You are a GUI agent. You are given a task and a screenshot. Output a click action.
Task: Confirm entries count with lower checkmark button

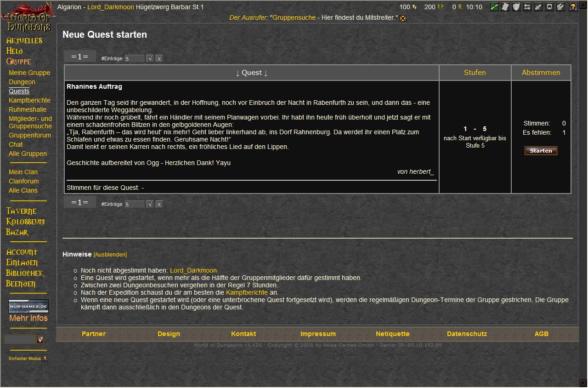[x=150, y=204]
